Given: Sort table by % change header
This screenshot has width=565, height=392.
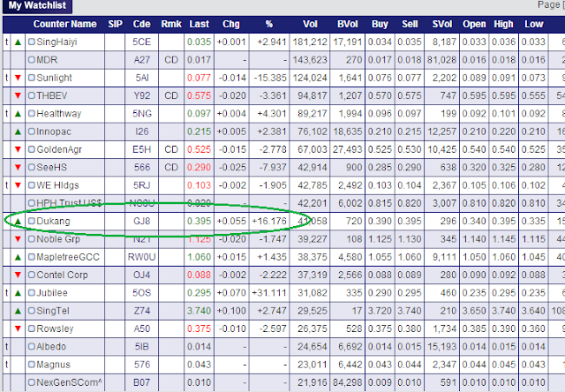Looking at the screenshot, I should [x=268, y=24].
